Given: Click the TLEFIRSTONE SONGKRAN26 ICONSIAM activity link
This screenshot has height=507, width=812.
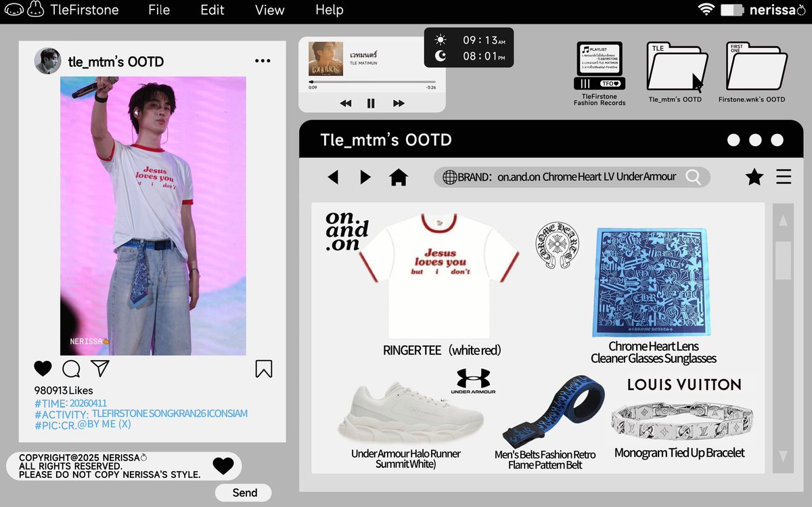Looking at the screenshot, I should click(x=170, y=414).
